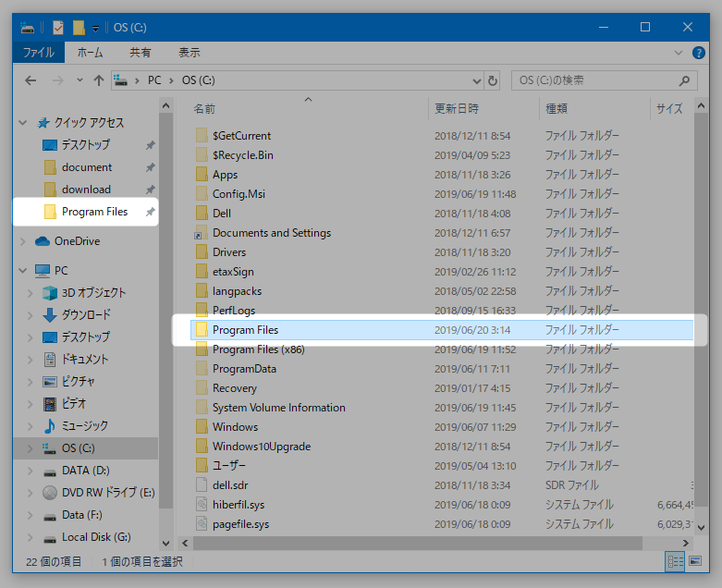Select the $GetCurrent folder
Screen dimensions: 722x588
click(x=241, y=136)
